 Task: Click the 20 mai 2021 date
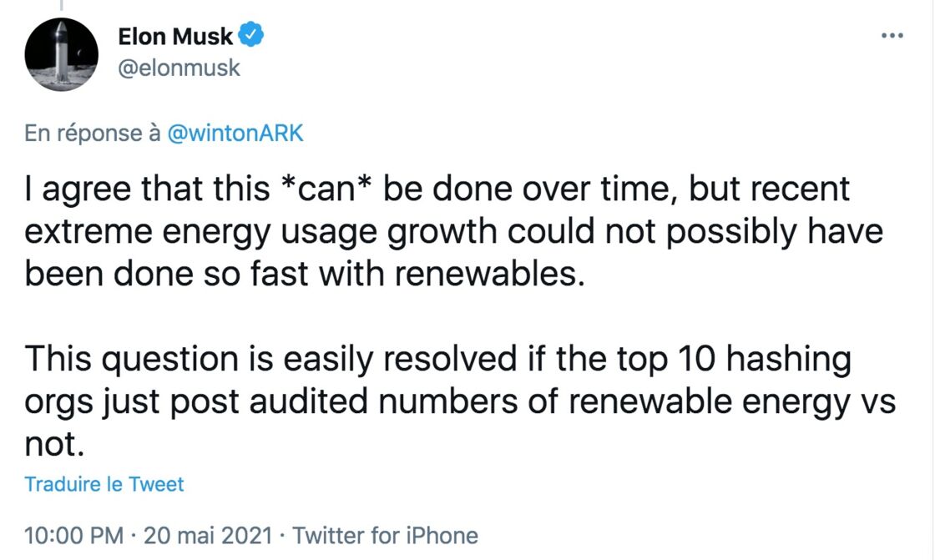tap(208, 536)
